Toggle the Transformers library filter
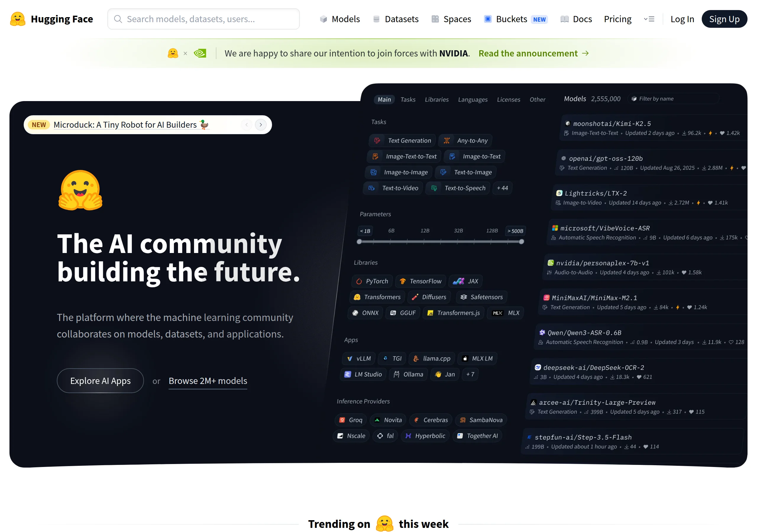757x532 pixels. tap(377, 297)
